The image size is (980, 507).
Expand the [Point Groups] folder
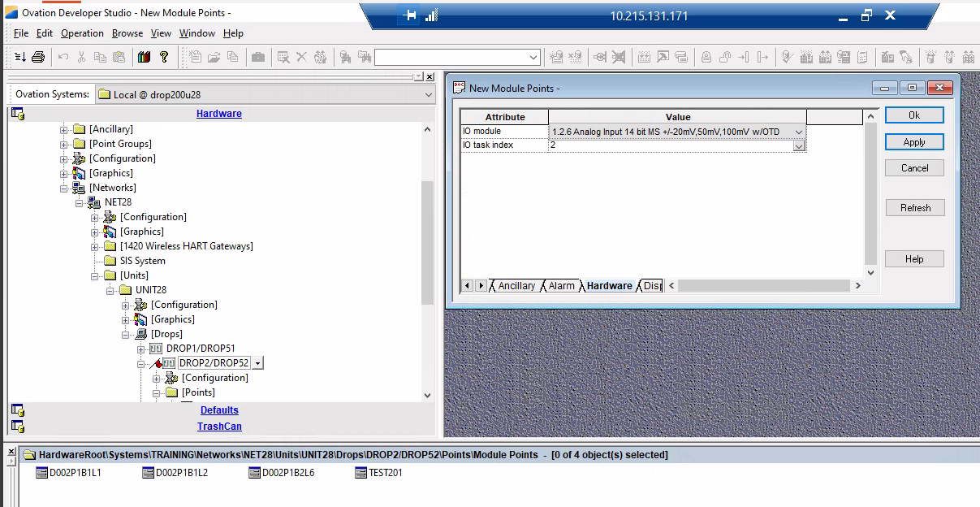coord(64,144)
